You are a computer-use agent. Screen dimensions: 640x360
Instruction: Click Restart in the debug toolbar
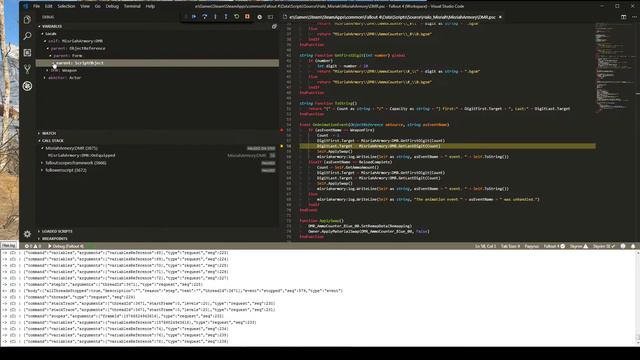click(236, 17)
